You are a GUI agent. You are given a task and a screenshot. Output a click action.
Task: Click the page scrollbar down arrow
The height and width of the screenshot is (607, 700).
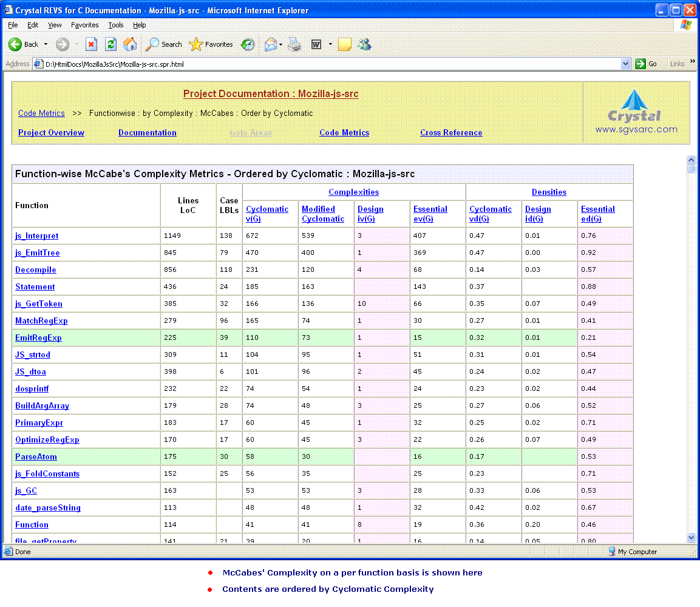pos(691,537)
